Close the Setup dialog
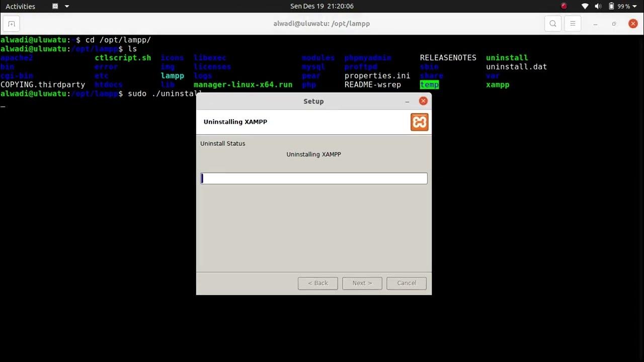 coord(423,101)
